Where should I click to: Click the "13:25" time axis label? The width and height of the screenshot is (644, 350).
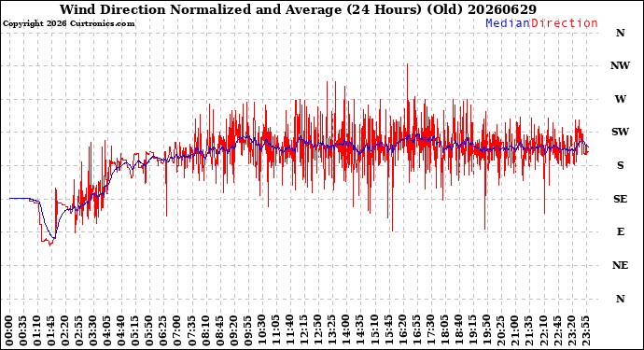pyautogui.click(x=331, y=330)
